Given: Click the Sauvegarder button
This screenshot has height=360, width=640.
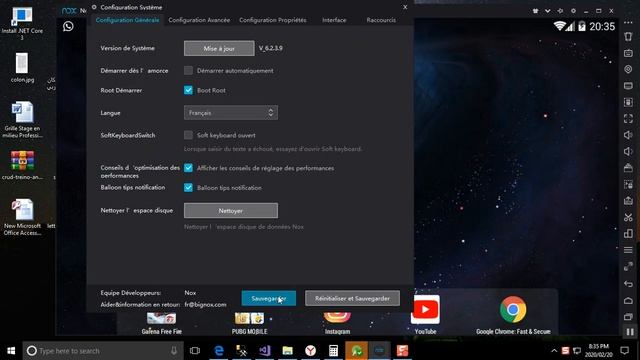Looking at the screenshot, I should coord(269,298).
